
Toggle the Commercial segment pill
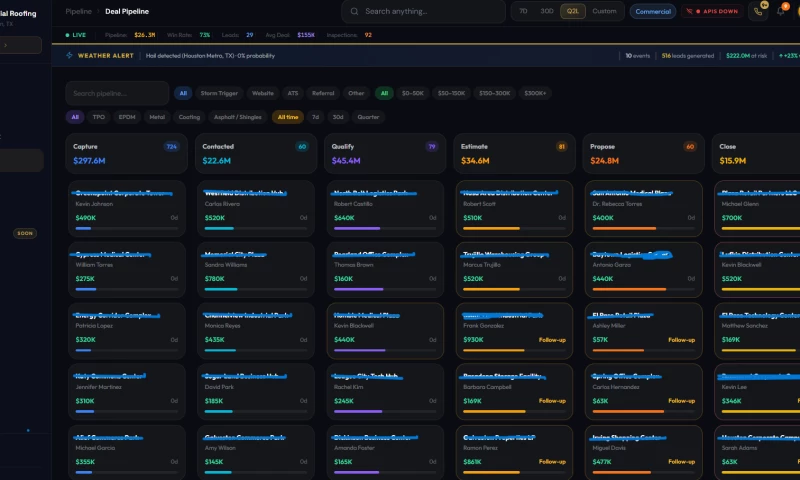click(653, 11)
